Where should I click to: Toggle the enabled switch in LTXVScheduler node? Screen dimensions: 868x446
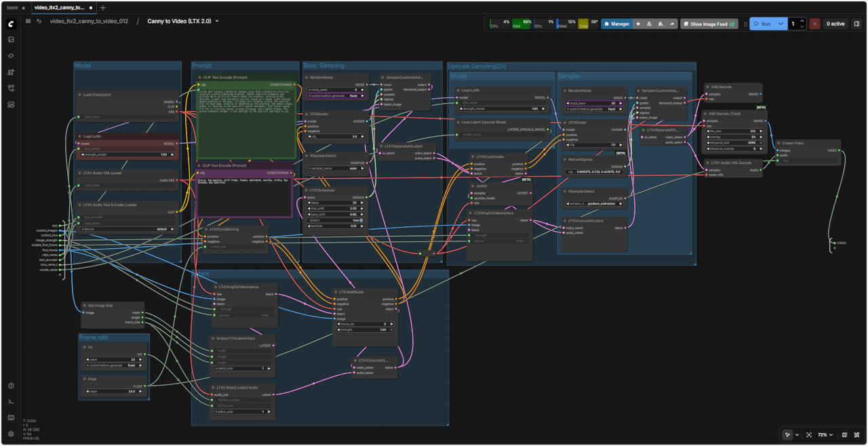click(x=361, y=220)
